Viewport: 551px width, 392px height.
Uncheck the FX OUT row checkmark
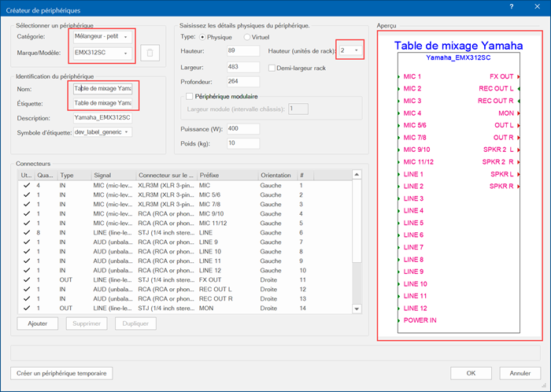click(x=27, y=279)
